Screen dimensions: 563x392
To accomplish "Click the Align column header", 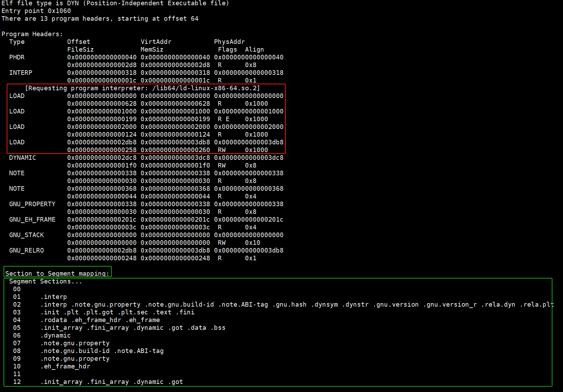I will pyautogui.click(x=254, y=50).
